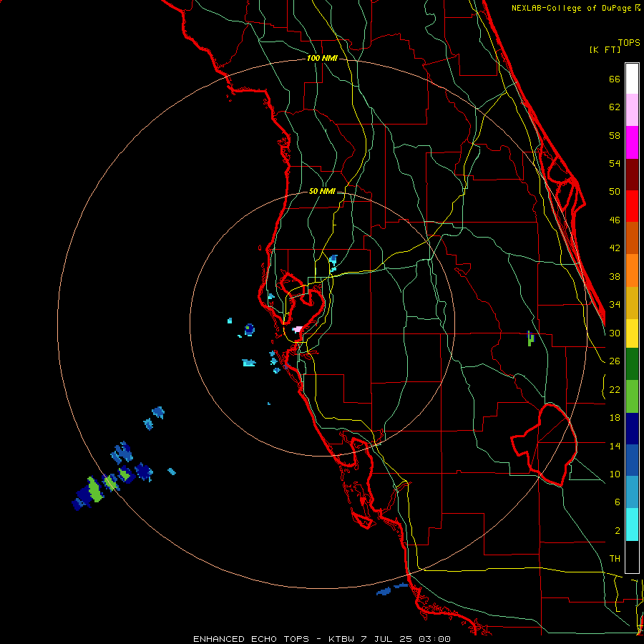The image size is (644, 644).
Task: Pick the dark red maroon legend swatch
Action: [x=632, y=175]
